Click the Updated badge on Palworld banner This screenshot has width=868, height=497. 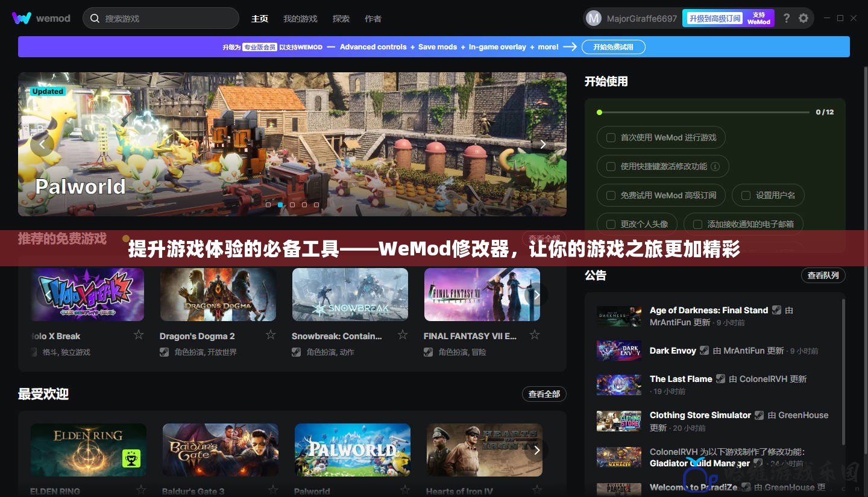[48, 92]
